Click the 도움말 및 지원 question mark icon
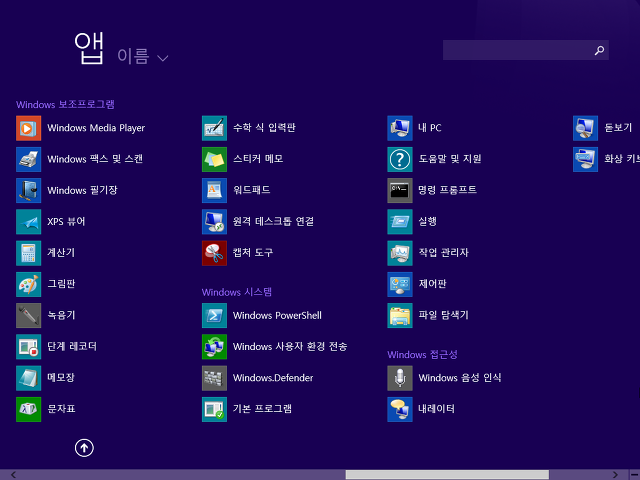 pyautogui.click(x=400, y=159)
